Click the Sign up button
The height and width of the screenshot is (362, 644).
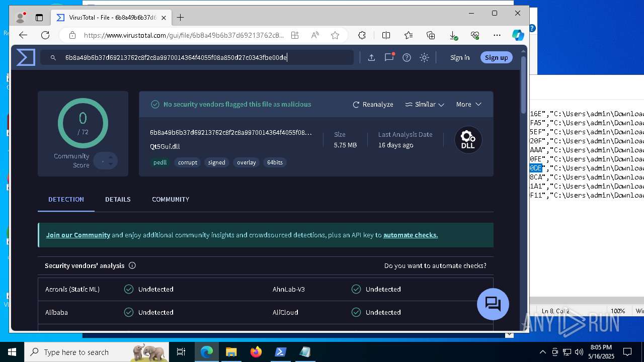(496, 58)
